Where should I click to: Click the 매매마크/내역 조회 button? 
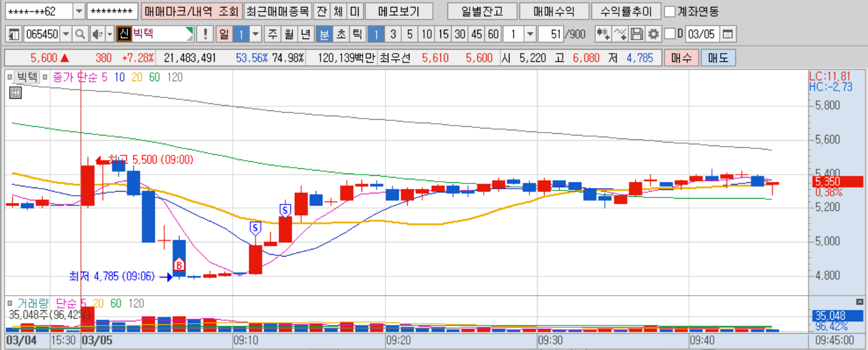(x=191, y=11)
